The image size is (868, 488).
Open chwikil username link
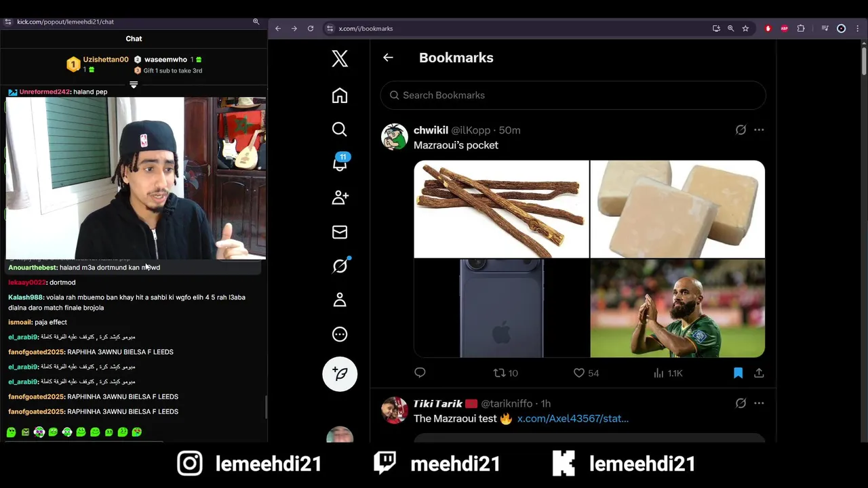pos(431,130)
